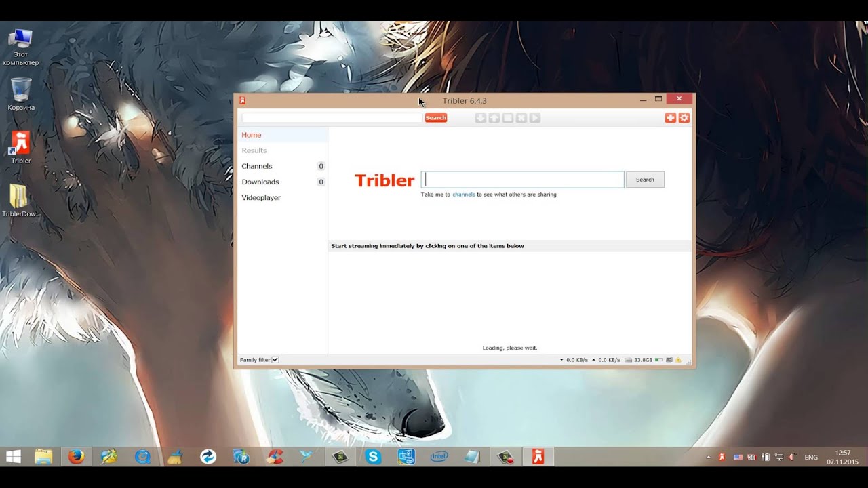Click the orange Search button in toolbar
Screen dimensions: 868x488
[x=435, y=118]
